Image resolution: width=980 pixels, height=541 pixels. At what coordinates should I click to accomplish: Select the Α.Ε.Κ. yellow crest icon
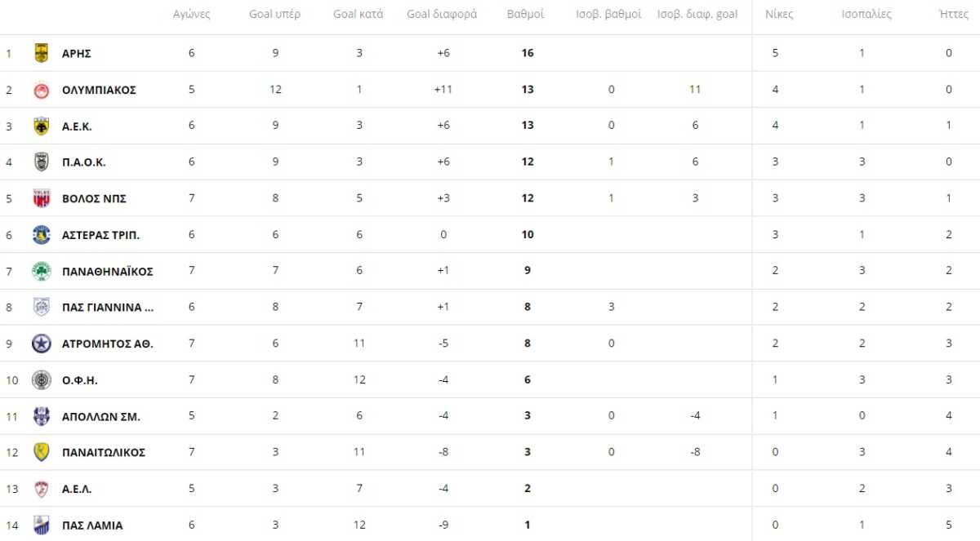(41, 126)
